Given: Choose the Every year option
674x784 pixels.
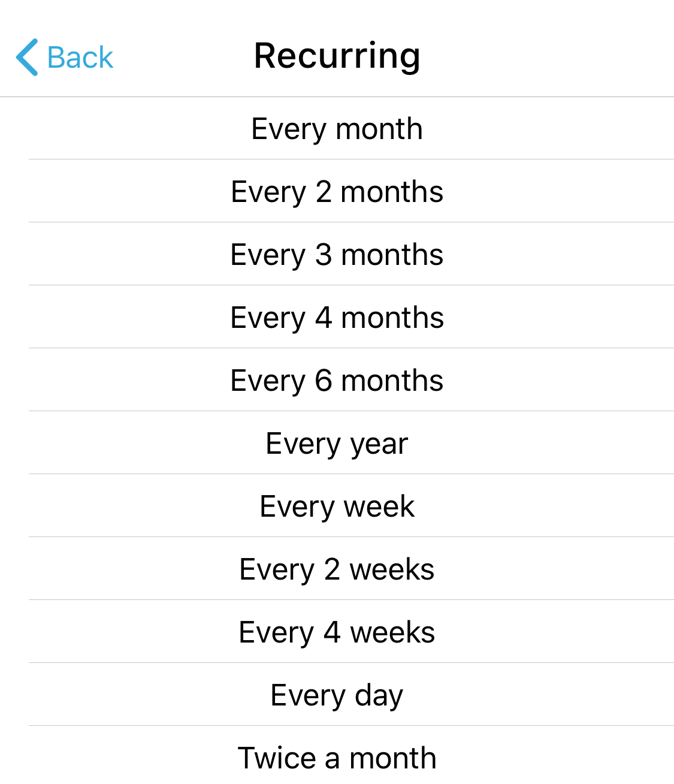Looking at the screenshot, I should (x=337, y=444).
